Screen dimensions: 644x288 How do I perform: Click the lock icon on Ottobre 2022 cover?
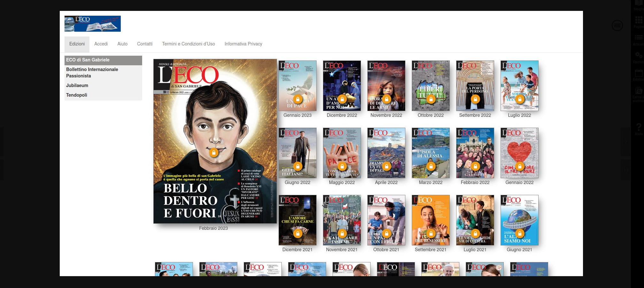point(431,99)
